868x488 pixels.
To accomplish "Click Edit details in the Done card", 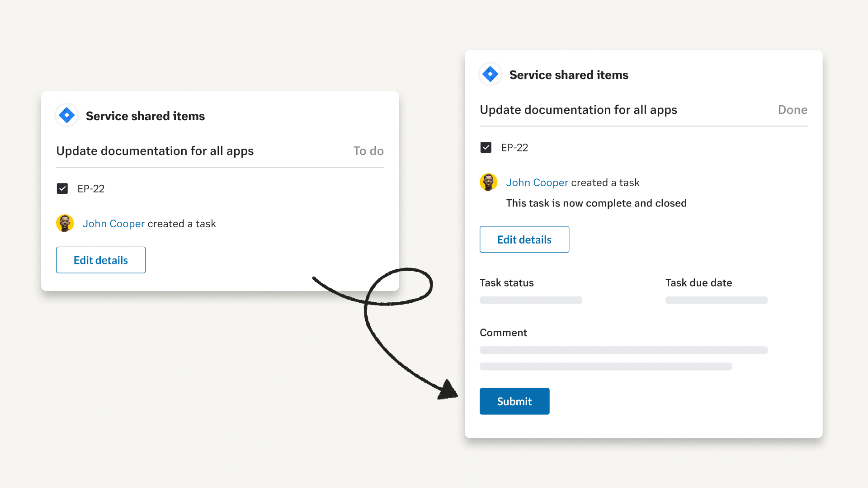I will coord(524,239).
